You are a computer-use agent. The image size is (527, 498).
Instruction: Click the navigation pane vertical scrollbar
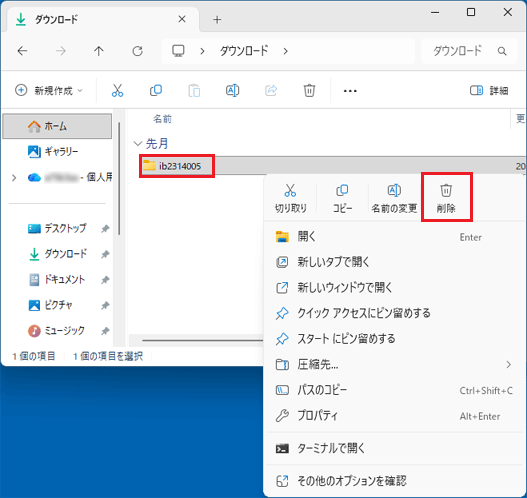[119, 179]
